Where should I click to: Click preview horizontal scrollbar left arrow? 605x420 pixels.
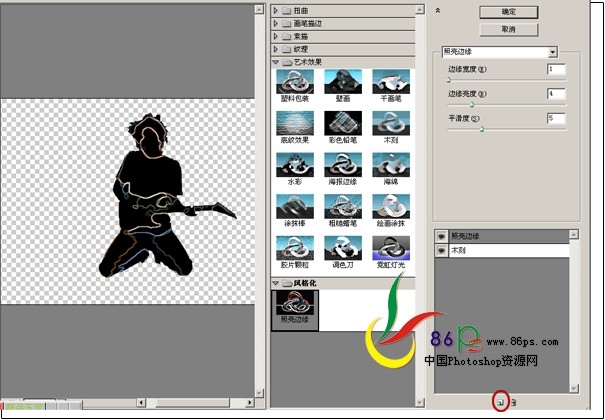(x=141, y=403)
